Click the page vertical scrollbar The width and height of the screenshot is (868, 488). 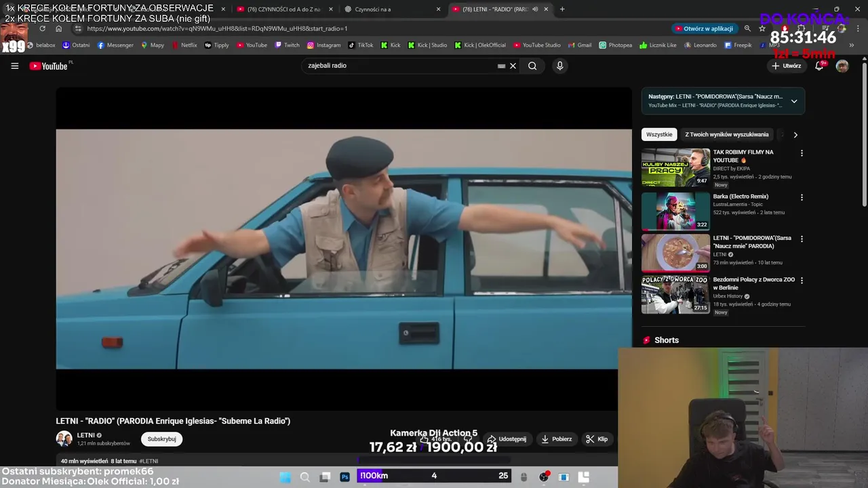coord(864,136)
